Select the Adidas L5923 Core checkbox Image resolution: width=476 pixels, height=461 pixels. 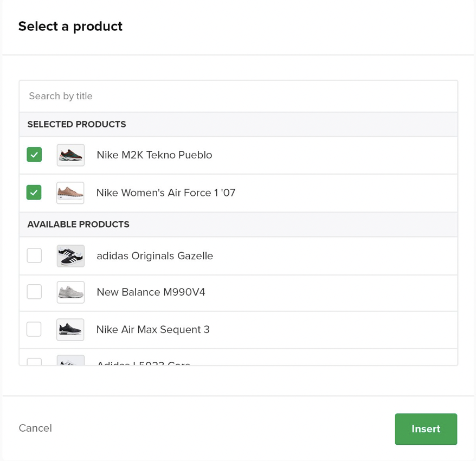[x=34, y=362]
